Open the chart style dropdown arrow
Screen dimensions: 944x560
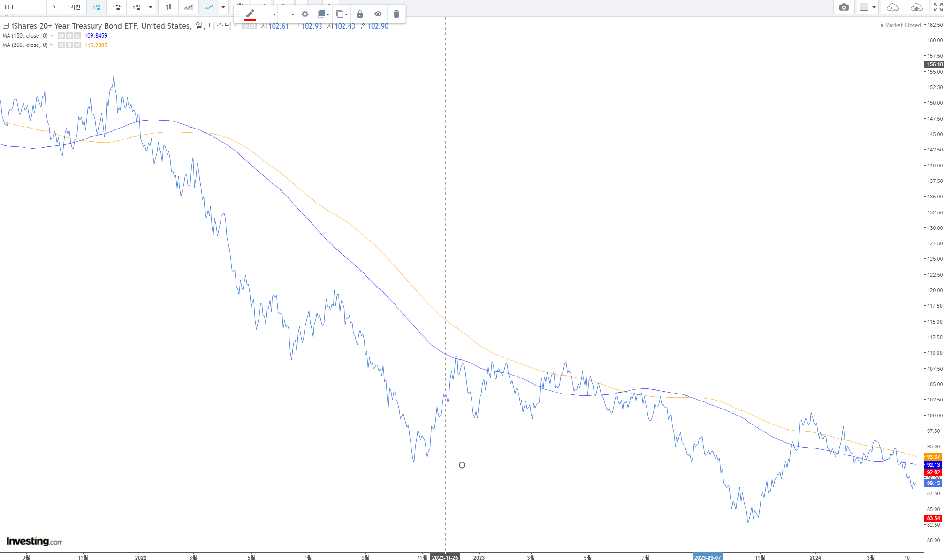(223, 7)
